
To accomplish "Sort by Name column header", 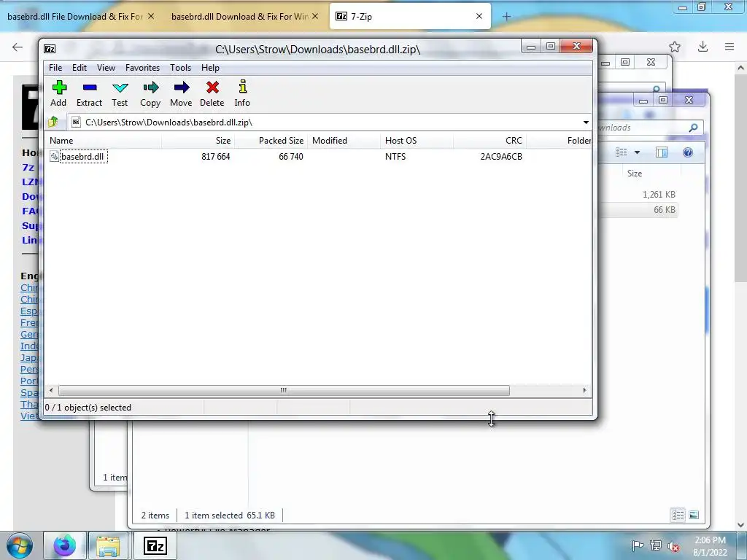I will tap(103, 141).
